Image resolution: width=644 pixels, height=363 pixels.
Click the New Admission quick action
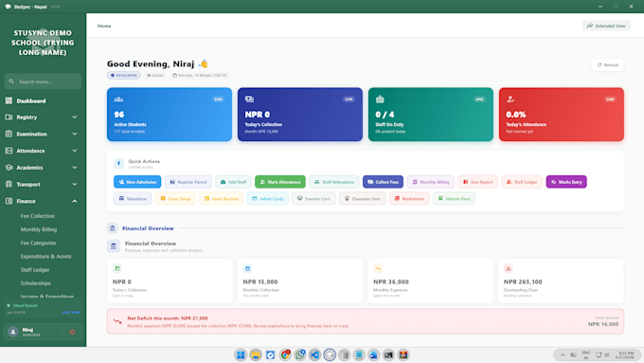137,182
